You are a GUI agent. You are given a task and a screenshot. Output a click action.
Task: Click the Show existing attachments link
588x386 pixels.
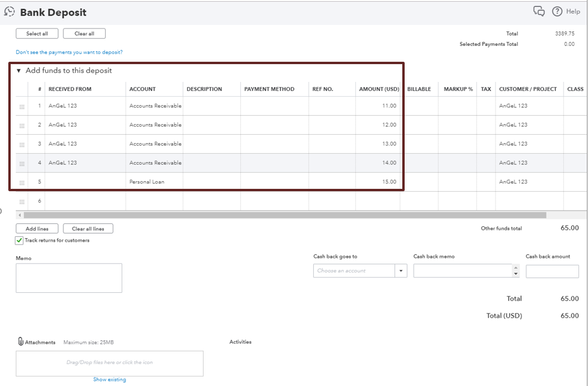(x=110, y=379)
